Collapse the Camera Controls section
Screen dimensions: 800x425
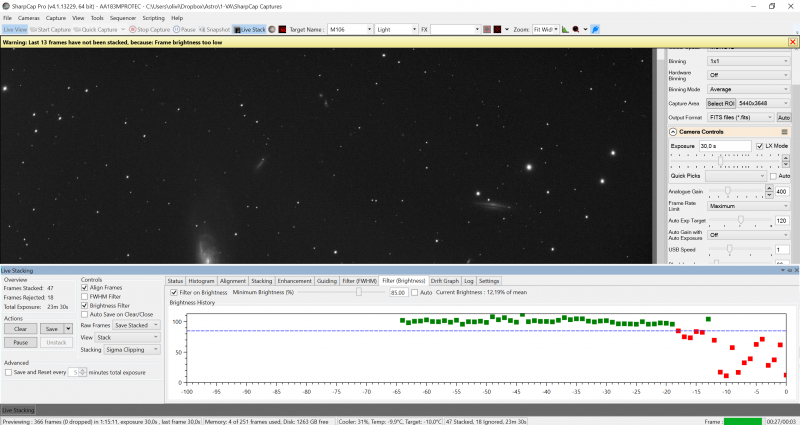(673, 132)
